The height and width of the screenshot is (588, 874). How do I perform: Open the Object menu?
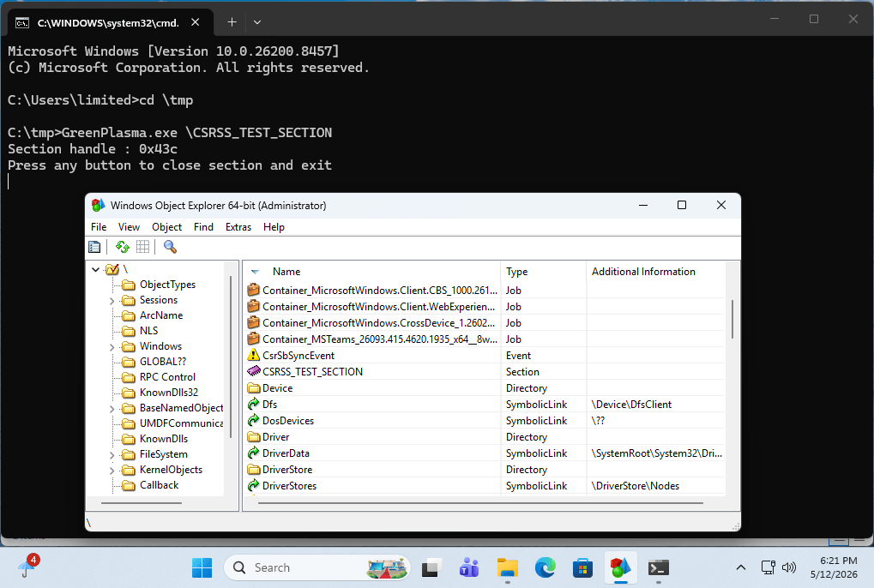[x=166, y=226]
